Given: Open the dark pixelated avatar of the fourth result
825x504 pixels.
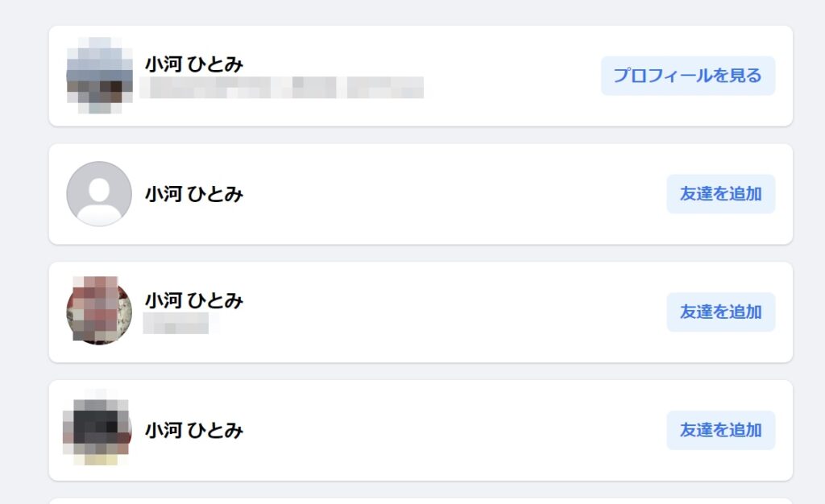Looking at the screenshot, I should coord(97,428).
